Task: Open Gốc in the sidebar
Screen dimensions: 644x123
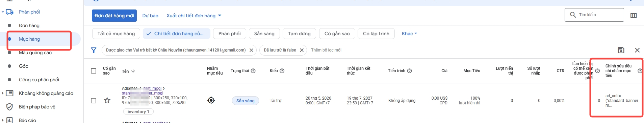Action: point(23,66)
